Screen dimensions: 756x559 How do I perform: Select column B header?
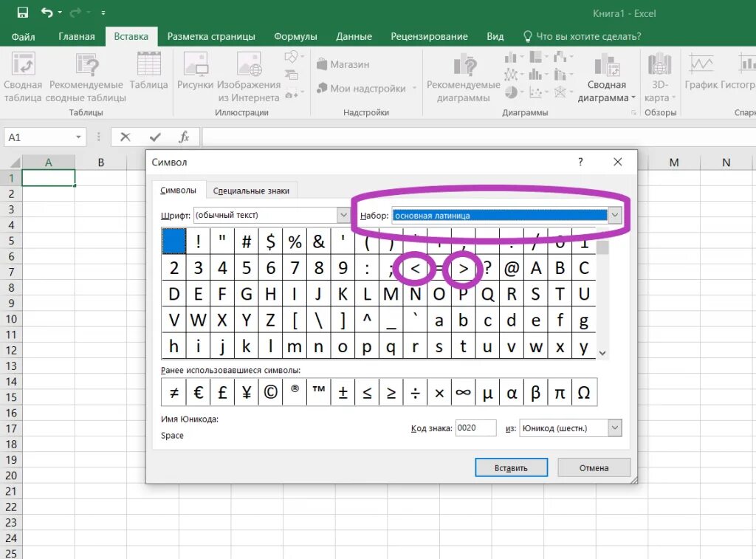(x=100, y=162)
